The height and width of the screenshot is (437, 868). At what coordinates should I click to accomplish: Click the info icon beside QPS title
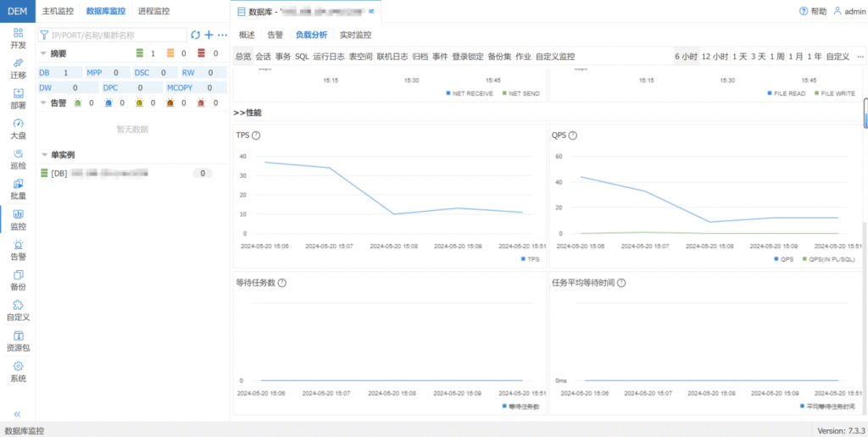click(x=573, y=136)
